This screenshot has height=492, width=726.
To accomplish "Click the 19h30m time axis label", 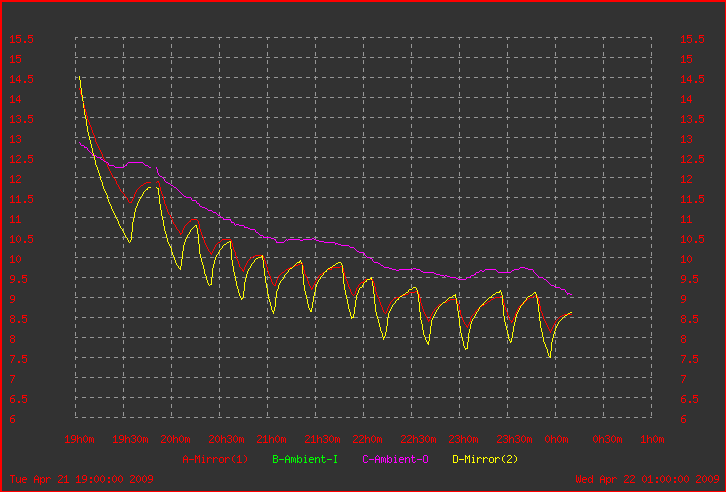I will pos(130,439).
